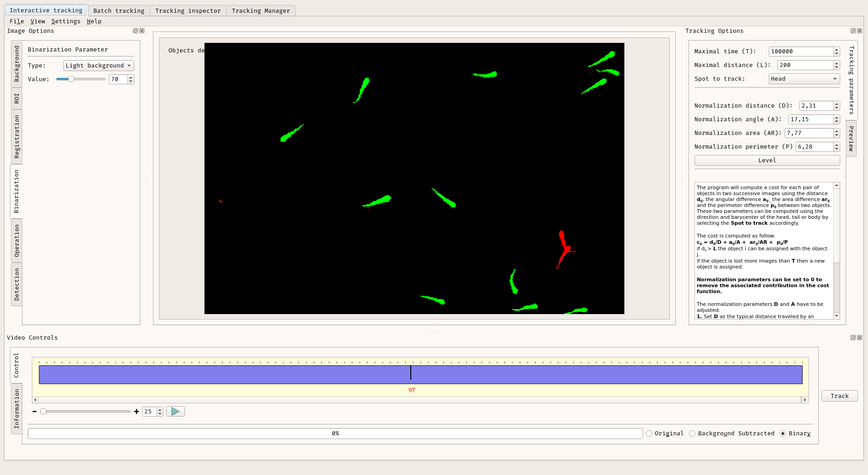Select Background side tab
This screenshot has width=868, height=475.
coord(17,64)
